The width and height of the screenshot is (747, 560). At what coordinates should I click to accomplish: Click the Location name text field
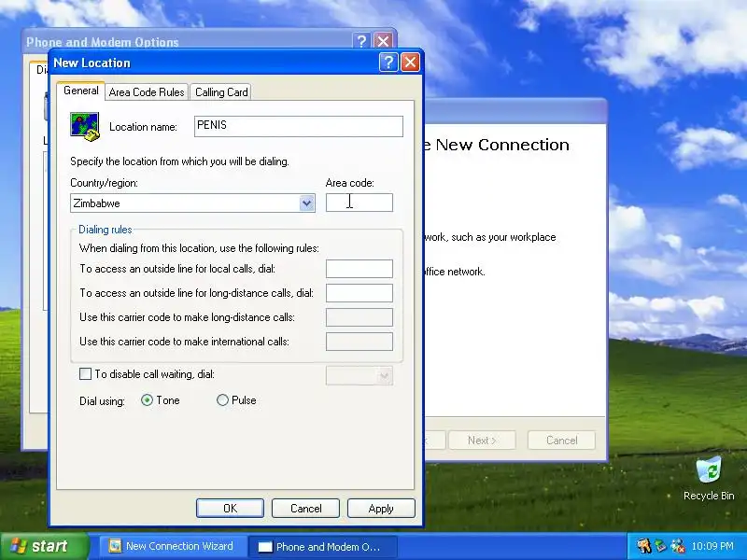298,126
